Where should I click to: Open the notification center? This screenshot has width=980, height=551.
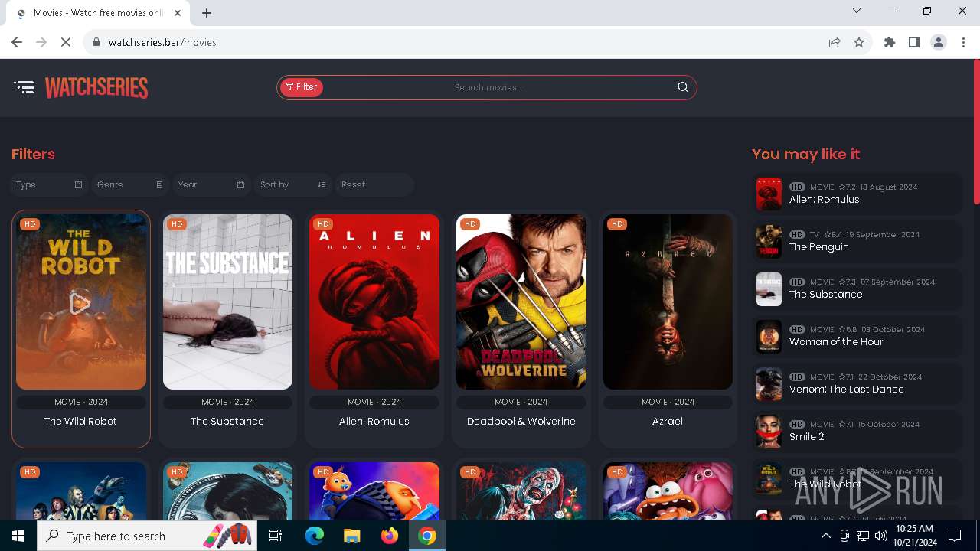[955, 536]
